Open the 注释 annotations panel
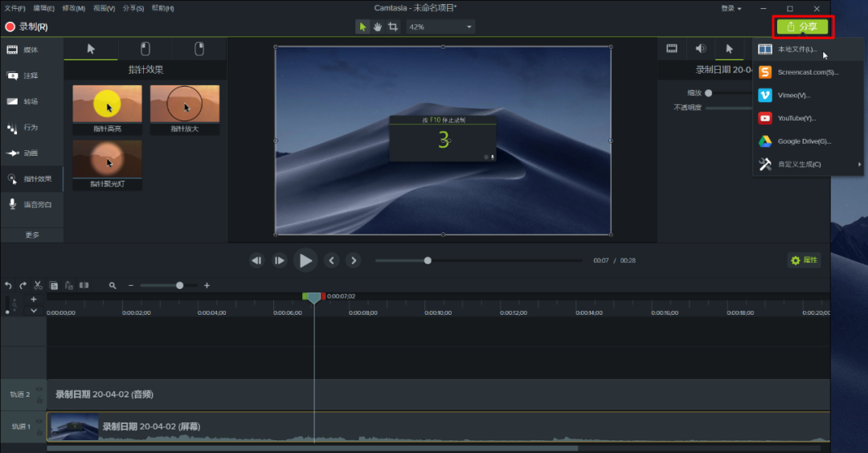This screenshot has height=453, width=868. (x=31, y=75)
